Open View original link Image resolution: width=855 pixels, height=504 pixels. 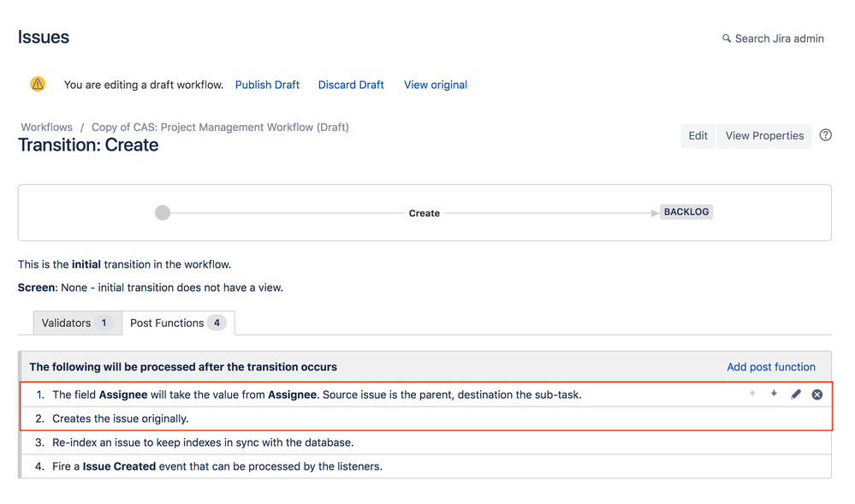(436, 85)
